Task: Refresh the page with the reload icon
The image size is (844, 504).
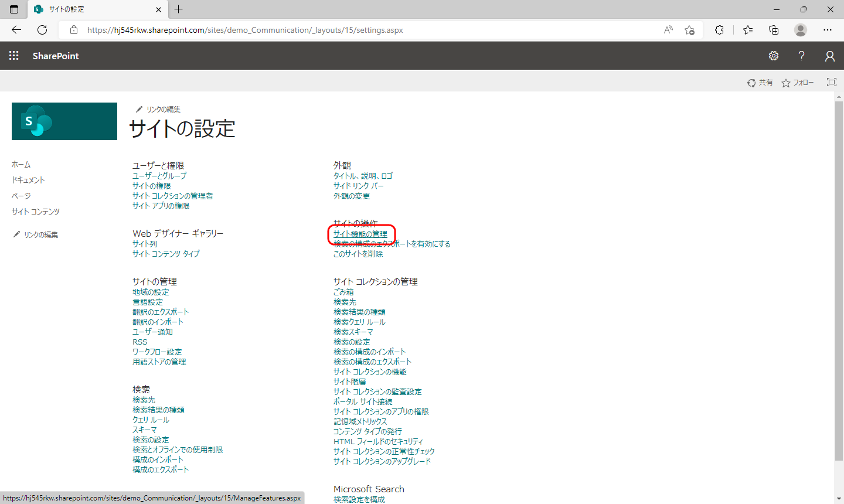Action: 42,30
